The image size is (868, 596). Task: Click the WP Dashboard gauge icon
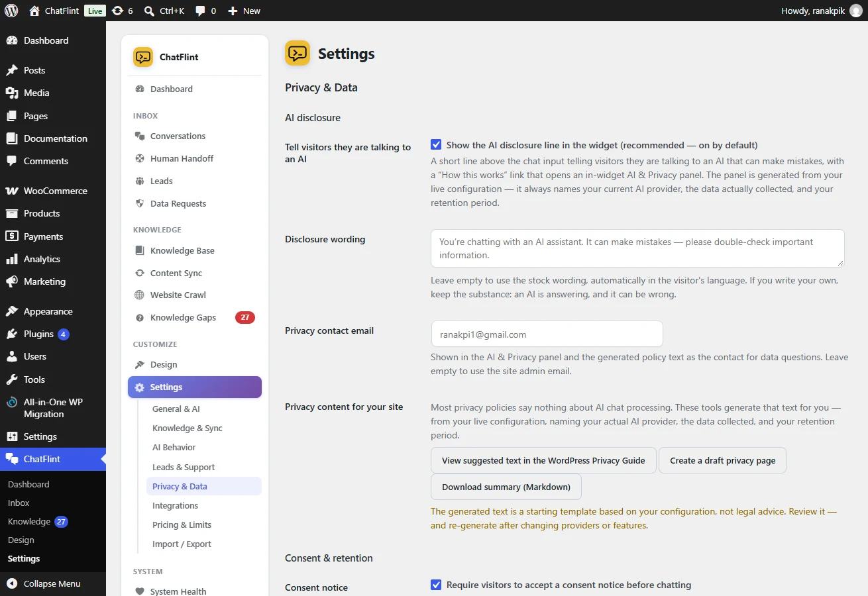tap(12, 40)
